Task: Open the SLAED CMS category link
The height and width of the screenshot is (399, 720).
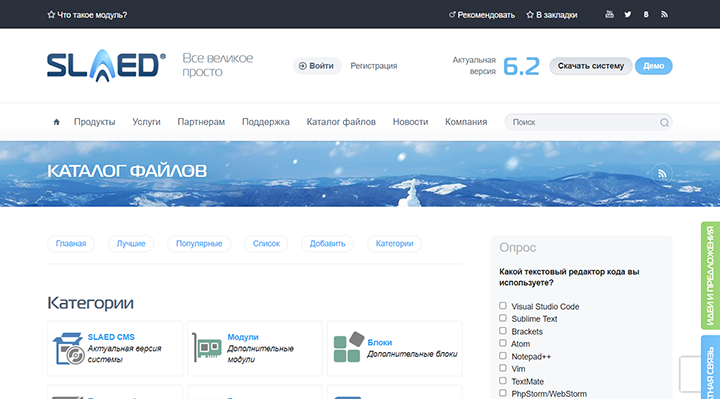Action: (x=111, y=337)
